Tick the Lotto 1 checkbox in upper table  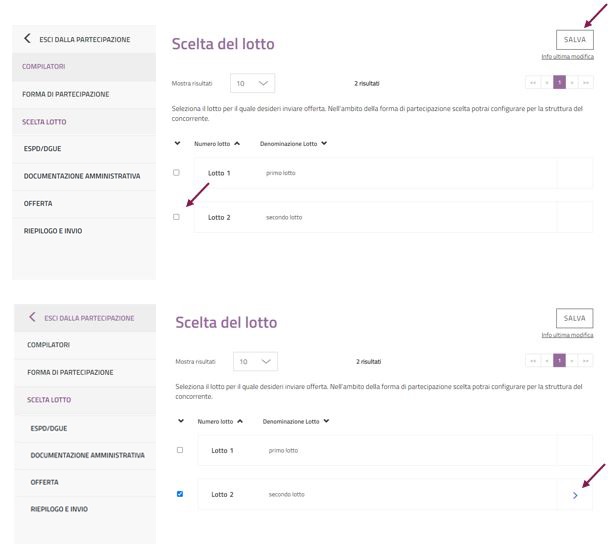point(176,172)
